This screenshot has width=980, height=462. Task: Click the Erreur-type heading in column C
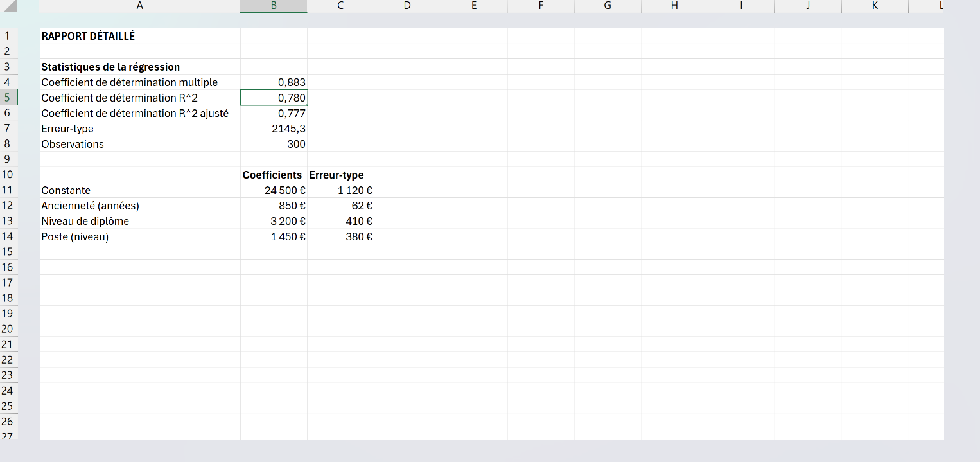coord(340,175)
